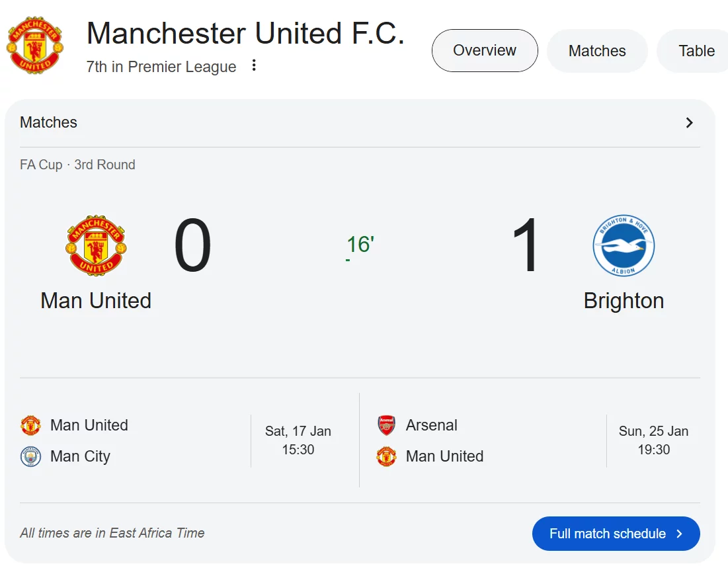Open the Sat, 17 Jan fixture time
This screenshot has height=570, width=728.
click(x=298, y=440)
